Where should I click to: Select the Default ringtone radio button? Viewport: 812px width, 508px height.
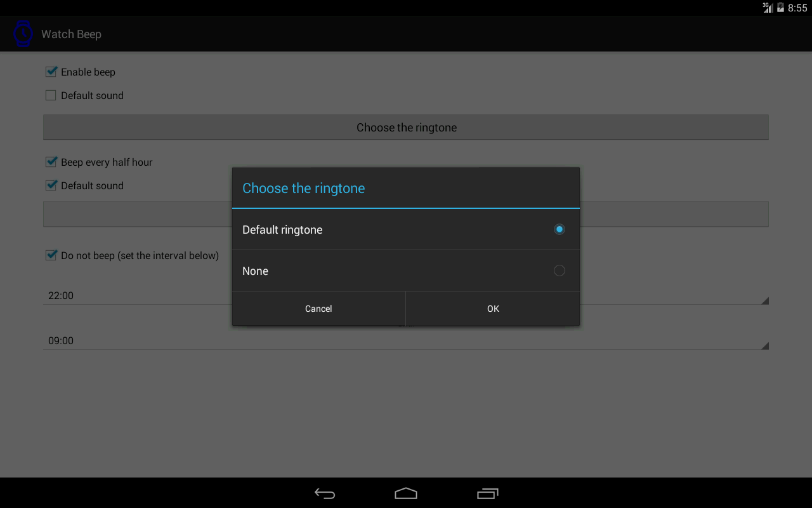[x=559, y=229]
